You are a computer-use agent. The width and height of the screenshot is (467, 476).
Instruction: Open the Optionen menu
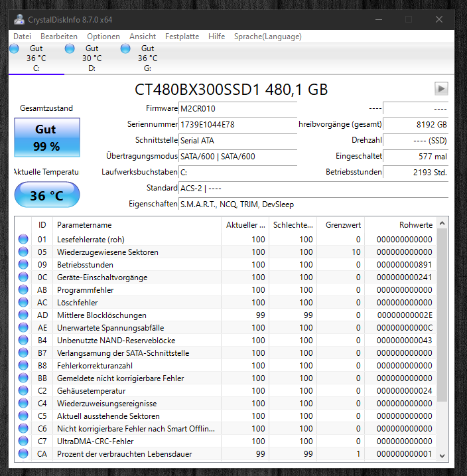(103, 37)
